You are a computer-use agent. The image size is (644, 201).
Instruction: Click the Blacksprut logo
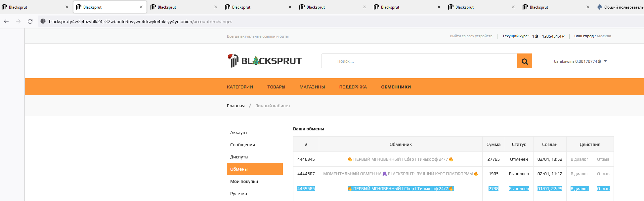click(265, 61)
